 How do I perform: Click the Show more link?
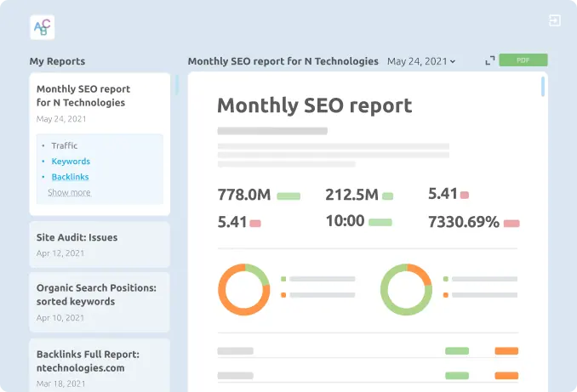pos(69,192)
